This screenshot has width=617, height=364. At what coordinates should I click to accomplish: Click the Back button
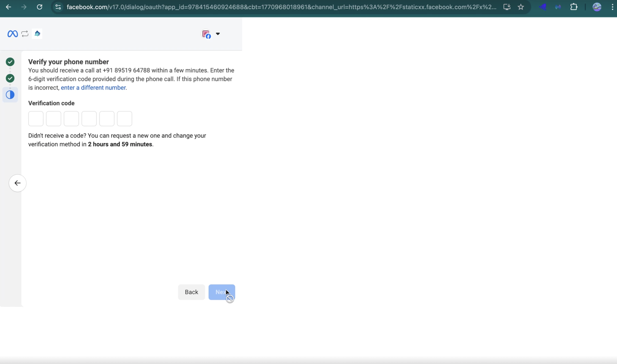click(x=191, y=292)
